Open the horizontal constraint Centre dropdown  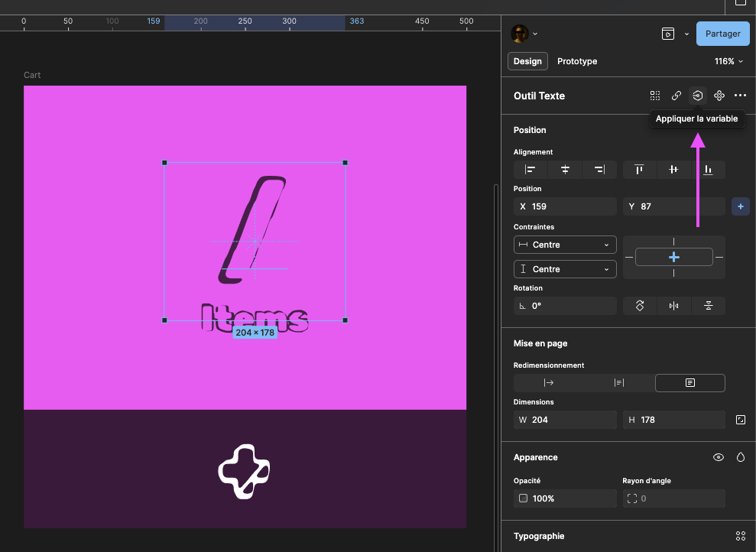point(565,245)
